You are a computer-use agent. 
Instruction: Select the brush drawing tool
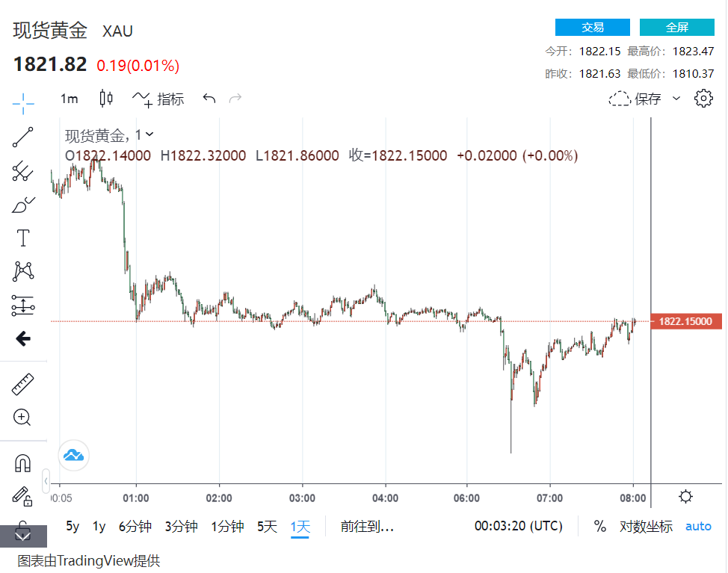(x=23, y=205)
